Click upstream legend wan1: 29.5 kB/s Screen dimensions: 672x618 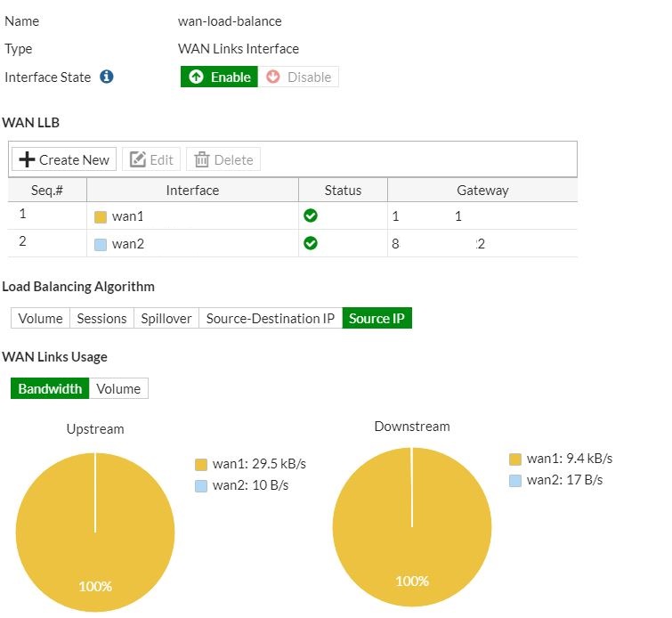pos(250,464)
